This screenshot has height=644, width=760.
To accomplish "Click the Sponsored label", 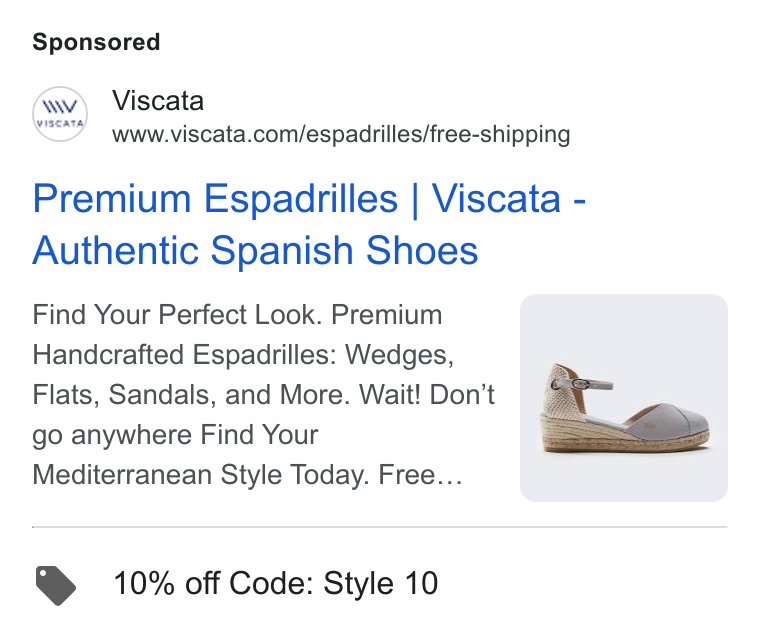I will tap(96, 42).
